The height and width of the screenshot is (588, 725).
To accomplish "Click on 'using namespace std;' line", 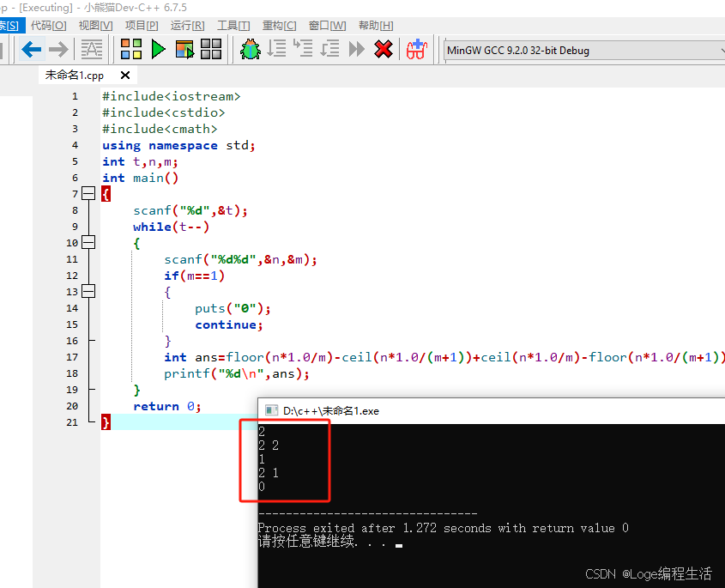I will point(178,145).
